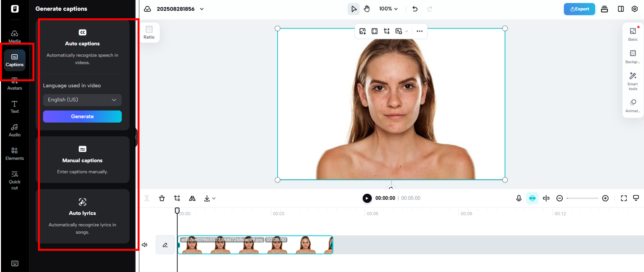
Task: Switch to the Audio tab
Action: 14,130
